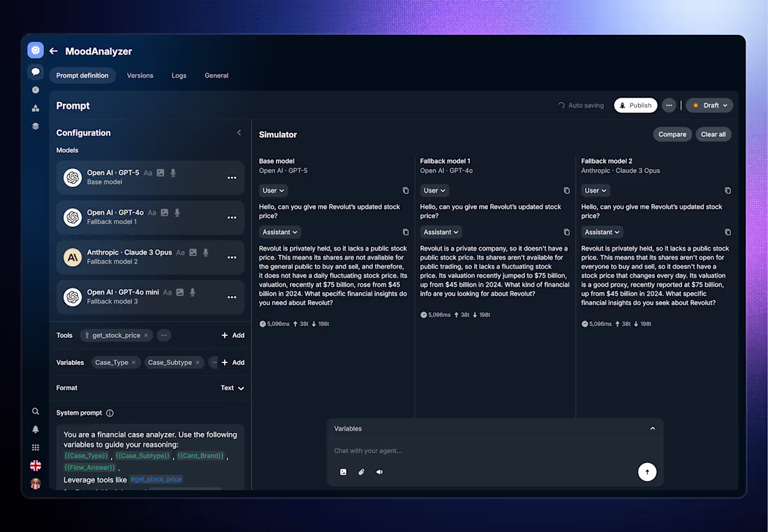Open the Base model Assistant role dropdown
The image size is (768, 532).
tap(280, 232)
